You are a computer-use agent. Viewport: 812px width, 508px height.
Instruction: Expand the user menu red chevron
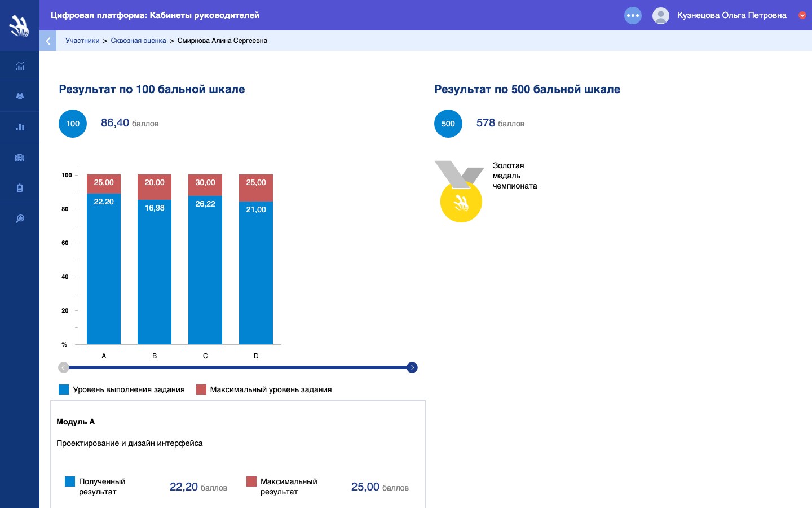point(802,15)
